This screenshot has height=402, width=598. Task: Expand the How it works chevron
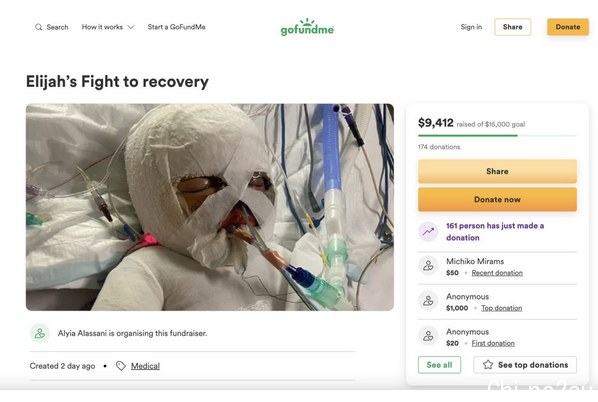point(131,27)
